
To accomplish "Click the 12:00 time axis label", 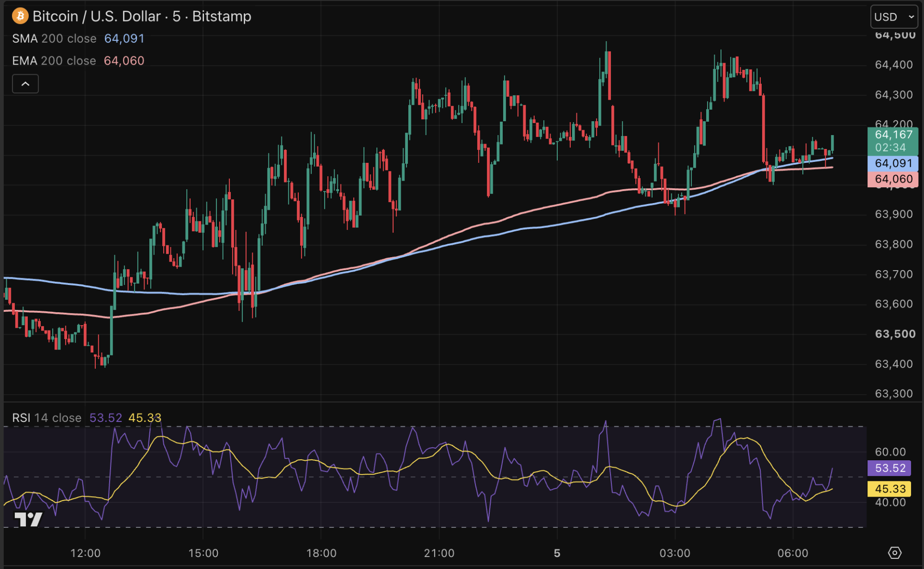I will pyautogui.click(x=86, y=553).
